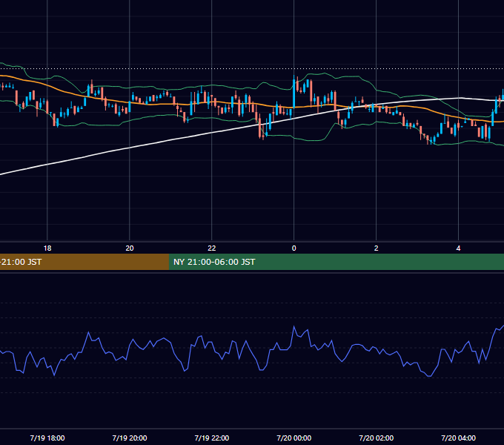Select the 7/20 00:00 date label
Viewport: 504px width, 445px height.
pyautogui.click(x=294, y=438)
